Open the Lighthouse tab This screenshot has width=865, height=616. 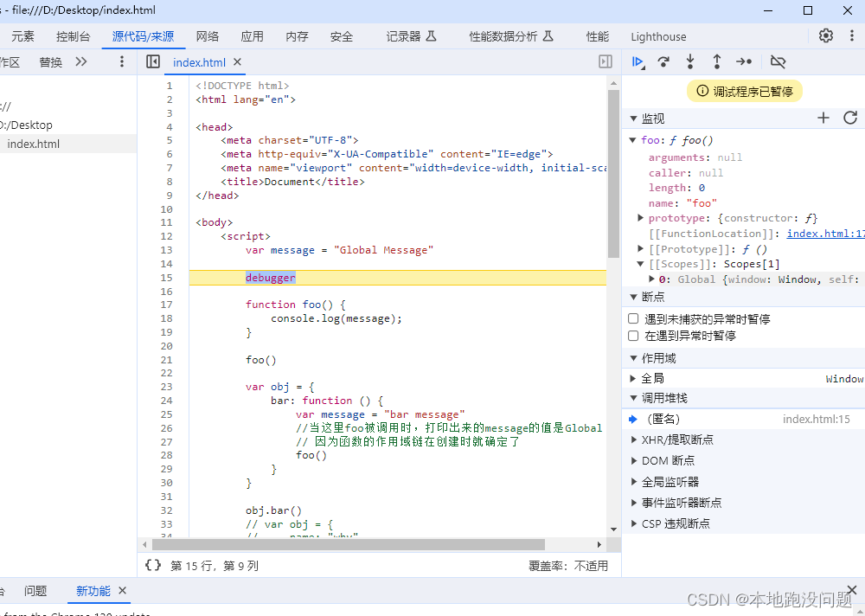(x=658, y=36)
